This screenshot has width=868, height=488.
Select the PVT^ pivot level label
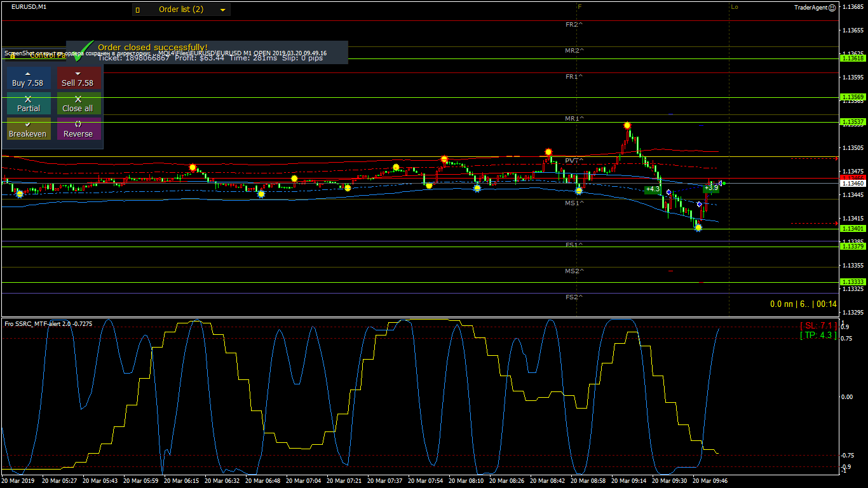pos(574,161)
